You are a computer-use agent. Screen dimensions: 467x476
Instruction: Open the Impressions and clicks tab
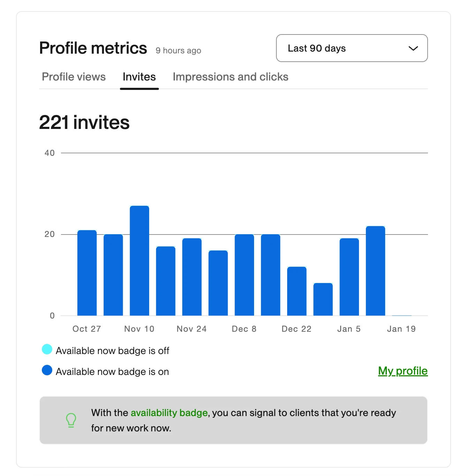coord(230,77)
